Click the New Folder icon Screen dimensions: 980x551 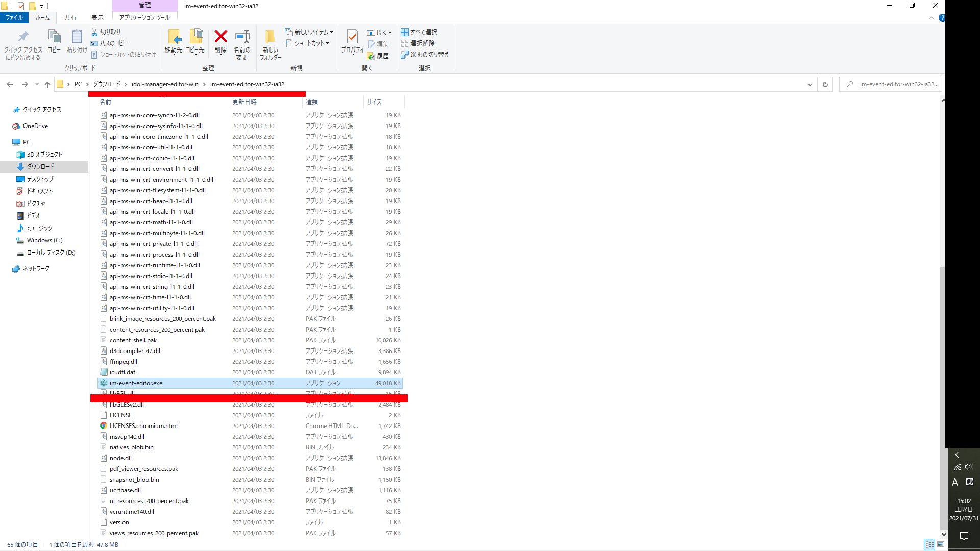(x=270, y=37)
